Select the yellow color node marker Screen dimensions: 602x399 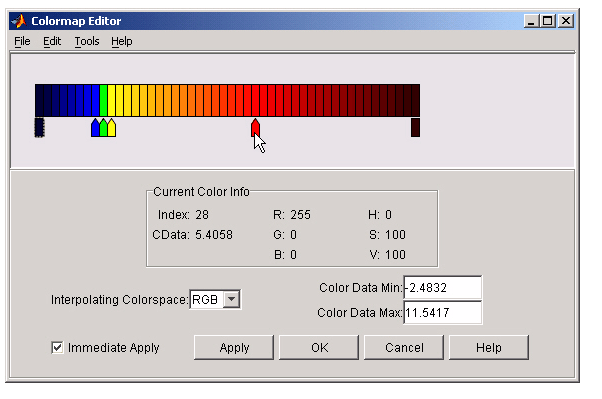pyautogui.click(x=112, y=127)
